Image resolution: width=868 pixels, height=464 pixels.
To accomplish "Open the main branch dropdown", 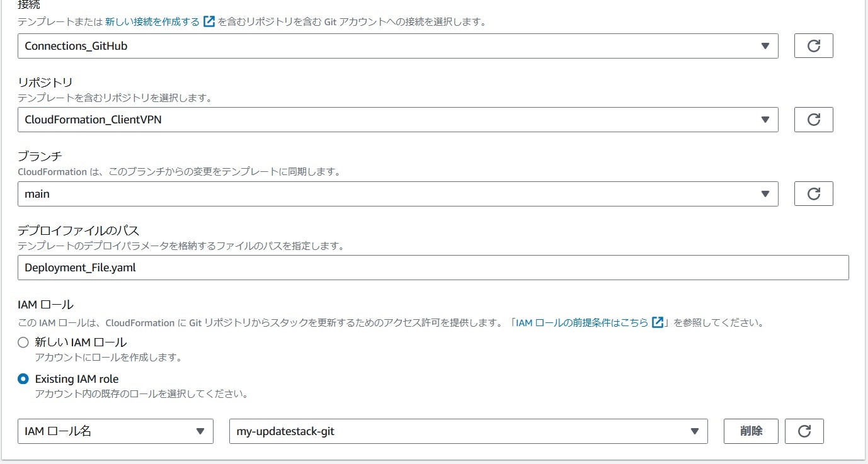I will point(397,193).
